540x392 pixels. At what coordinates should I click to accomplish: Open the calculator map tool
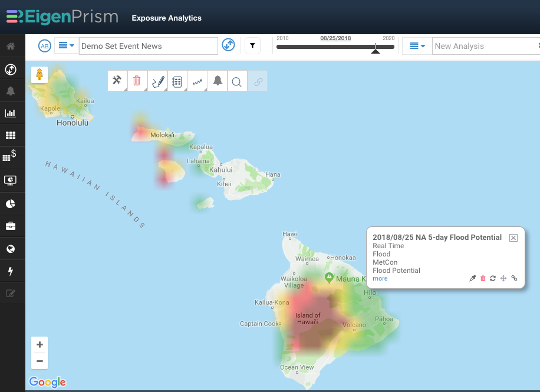pos(177,81)
